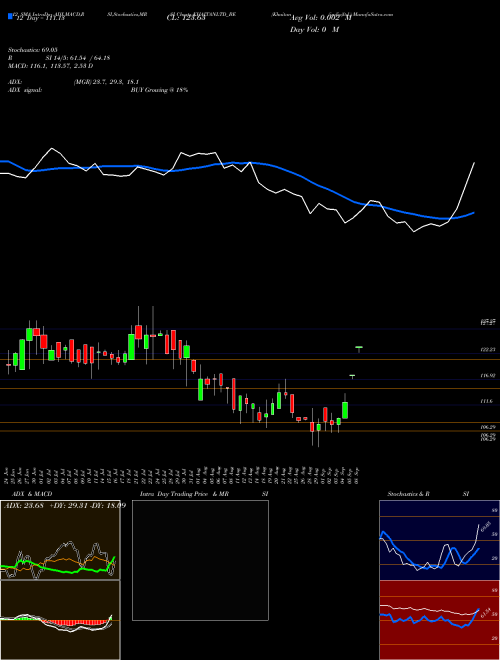Click the 69.03 value on the Stochastics line
500x660 pixels.
[485, 525]
